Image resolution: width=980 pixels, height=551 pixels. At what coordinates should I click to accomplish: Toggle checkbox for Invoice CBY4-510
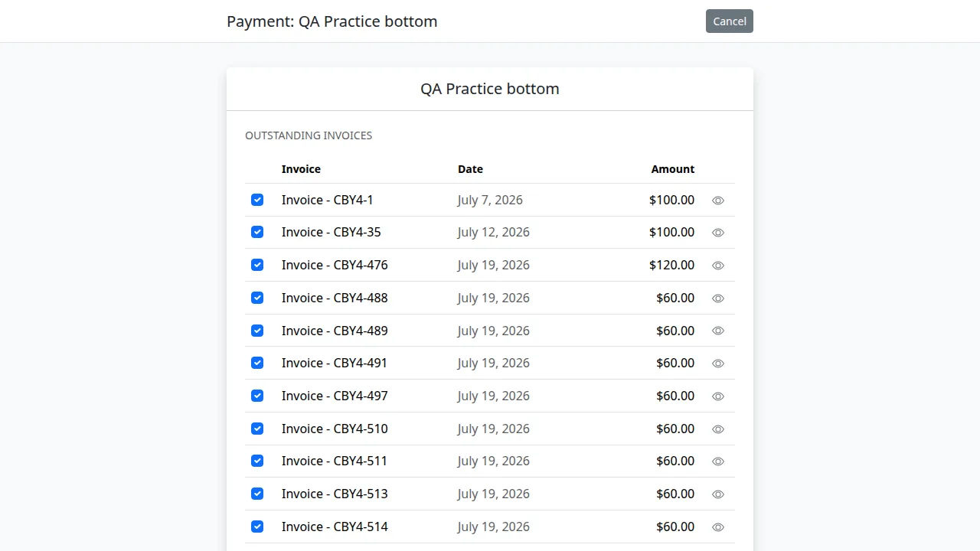tap(257, 429)
